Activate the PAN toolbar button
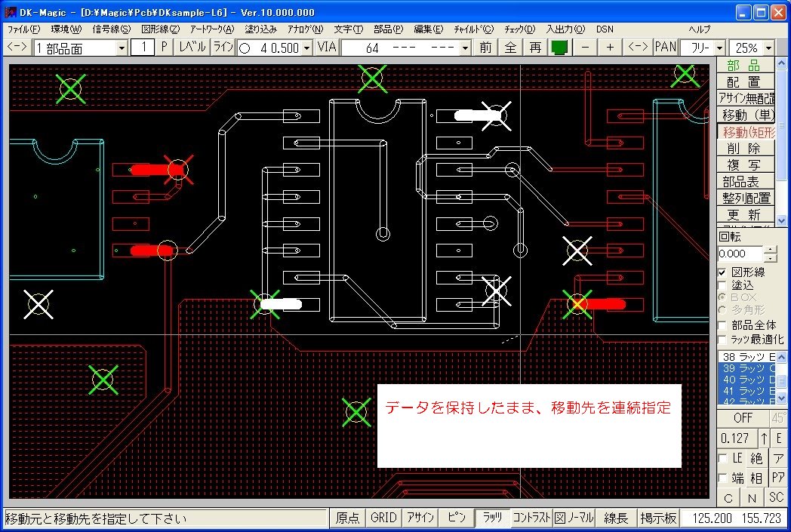This screenshot has width=791, height=532. [666, 48]
